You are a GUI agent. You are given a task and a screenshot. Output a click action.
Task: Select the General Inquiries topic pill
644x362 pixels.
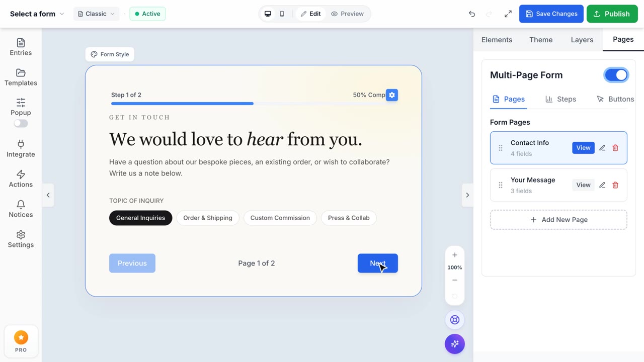[140, 218]
